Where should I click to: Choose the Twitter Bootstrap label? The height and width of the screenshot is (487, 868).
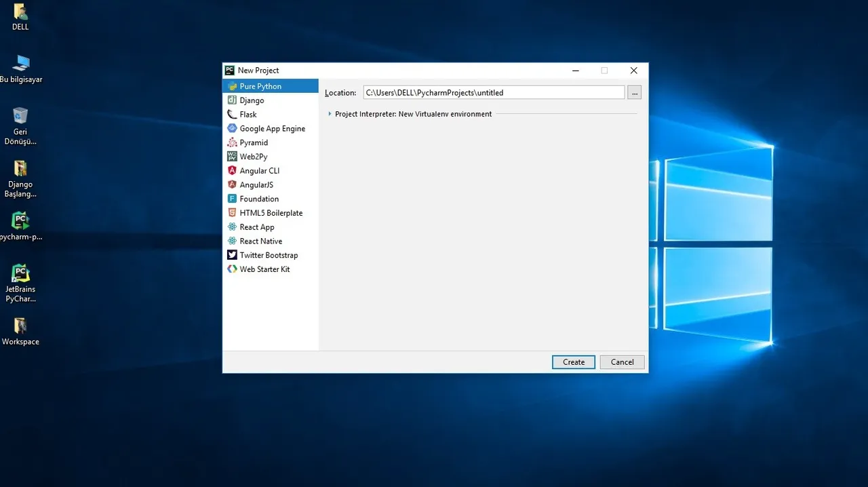tap(269, 255)
